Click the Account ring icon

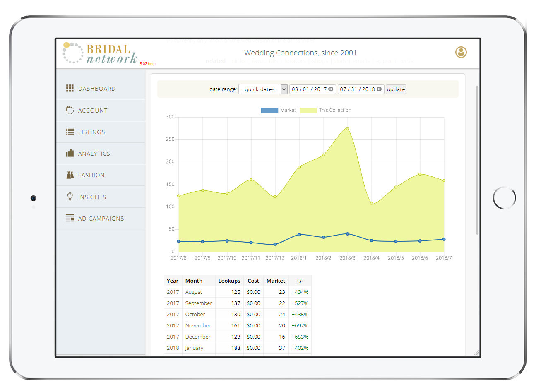coord(70,110)
